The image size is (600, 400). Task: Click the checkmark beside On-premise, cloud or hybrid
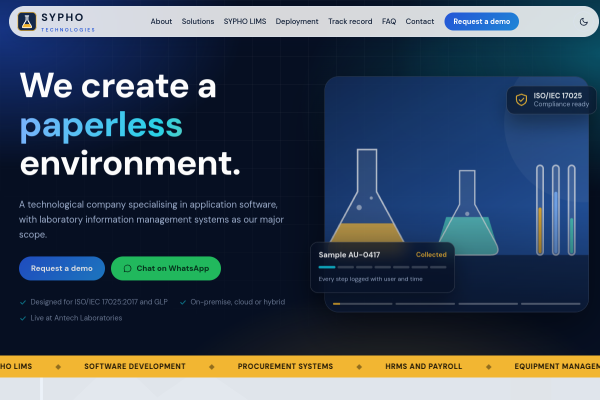tap(183, 302)
